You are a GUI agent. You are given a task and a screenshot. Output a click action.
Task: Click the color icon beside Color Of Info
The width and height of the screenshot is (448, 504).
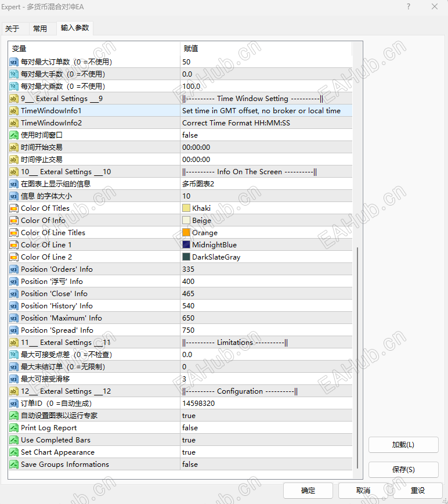[x=13, y=221]
